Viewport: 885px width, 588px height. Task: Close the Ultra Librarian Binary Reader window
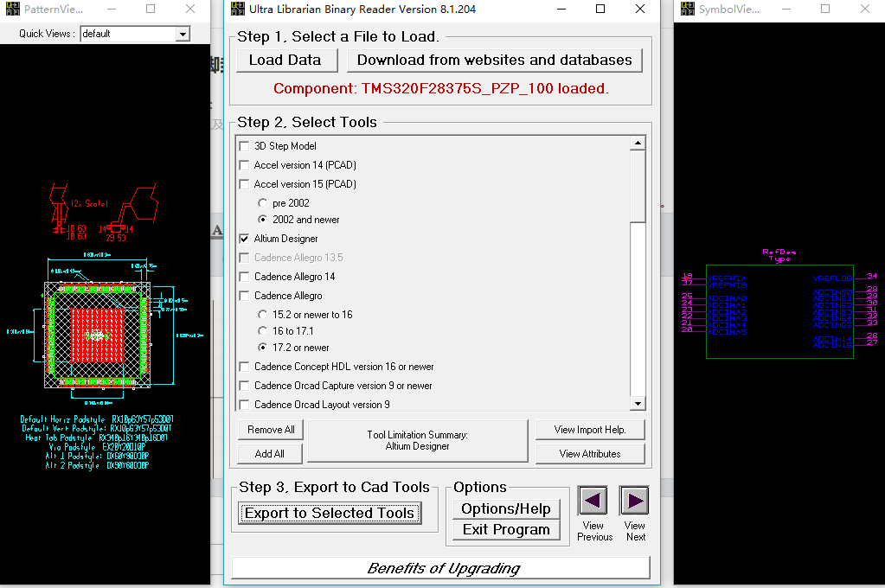tap(640, 9)
